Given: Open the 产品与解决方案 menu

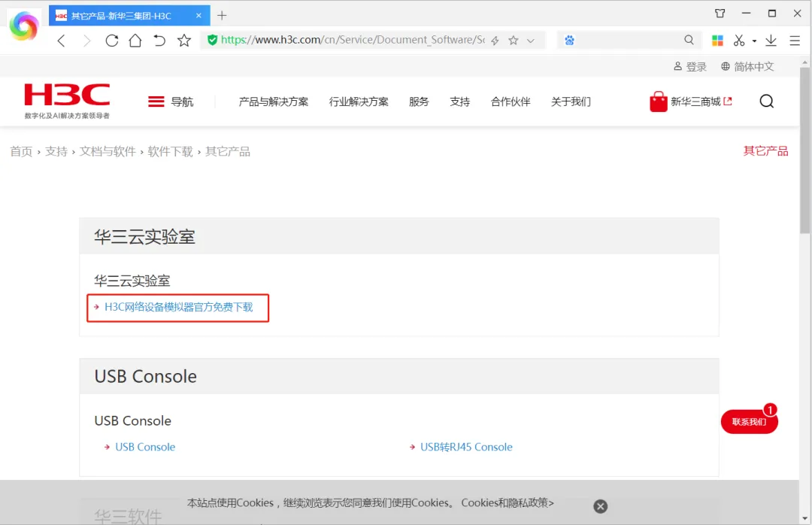Looking at the screenshot, I should tap(274, 102).
